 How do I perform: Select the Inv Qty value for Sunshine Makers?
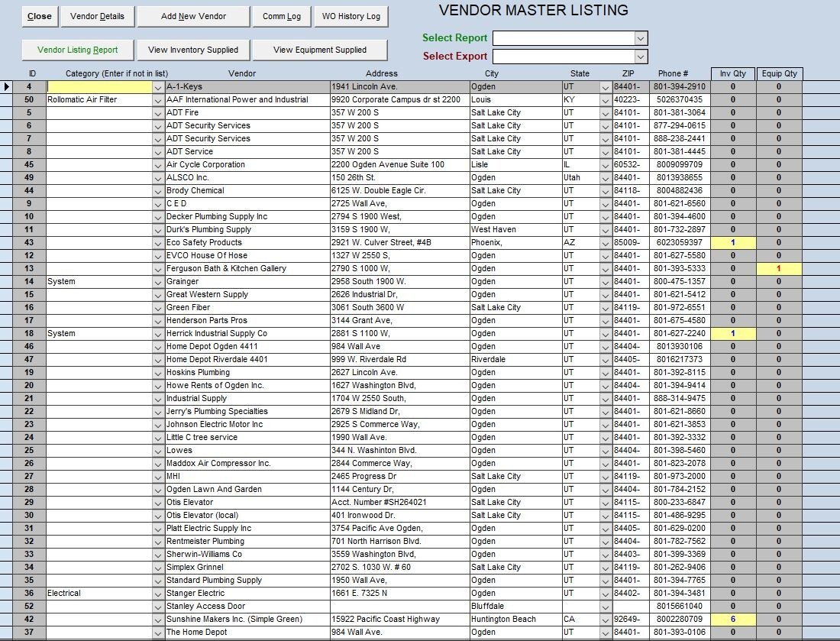click(x=732, y=619)
